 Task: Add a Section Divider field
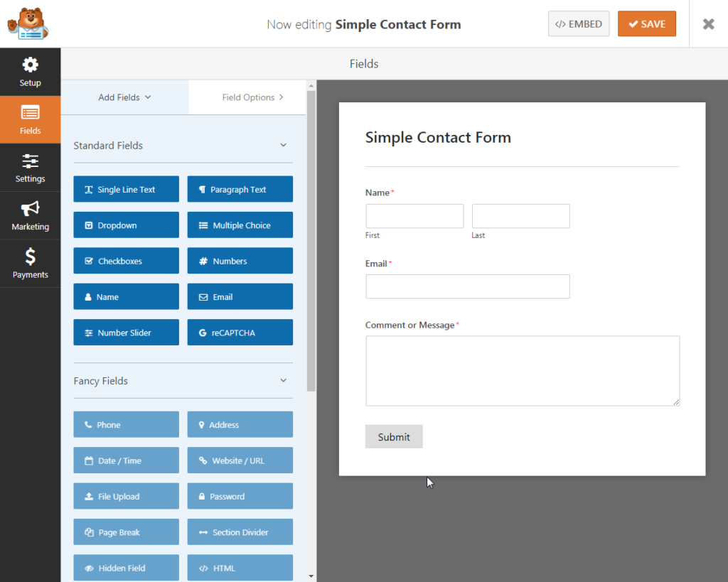(x=240, y=532)
